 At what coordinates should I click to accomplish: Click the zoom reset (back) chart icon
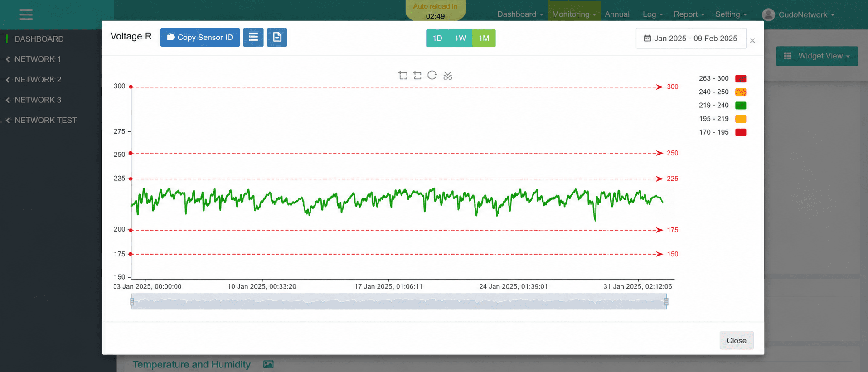(x=417, y=75)
